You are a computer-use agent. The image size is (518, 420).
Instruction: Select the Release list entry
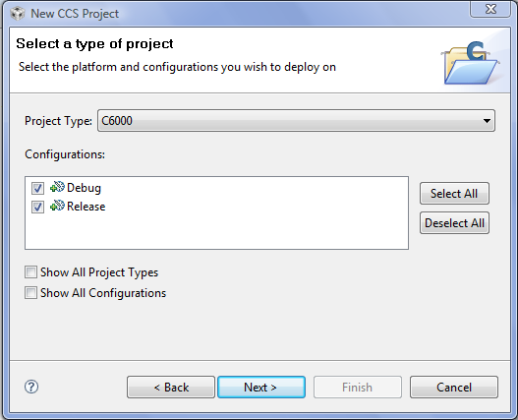click(86, 207)
